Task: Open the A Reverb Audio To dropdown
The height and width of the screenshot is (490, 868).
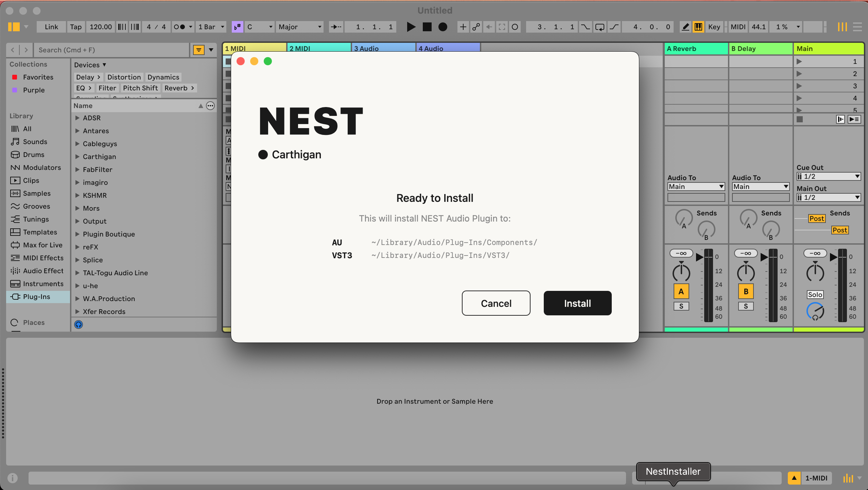Action: pos(696,187)
